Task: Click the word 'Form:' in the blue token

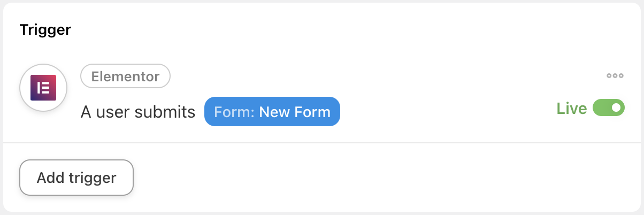Action: [x=234, y=112]
